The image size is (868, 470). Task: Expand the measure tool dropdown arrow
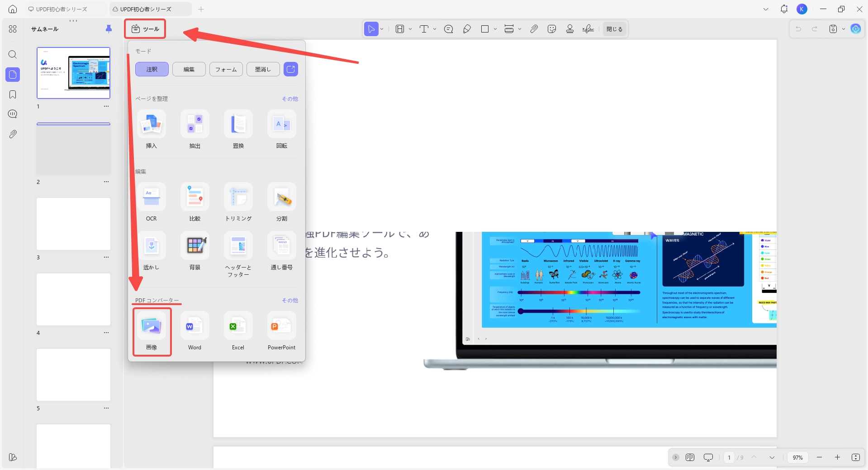pyautogui.click(x=520, y=29)
